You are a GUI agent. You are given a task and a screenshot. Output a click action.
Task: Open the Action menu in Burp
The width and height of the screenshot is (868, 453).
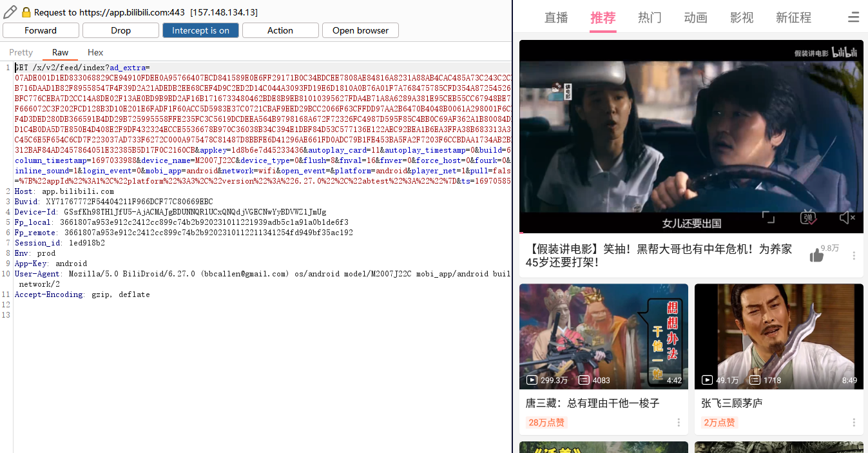[280, 30]
